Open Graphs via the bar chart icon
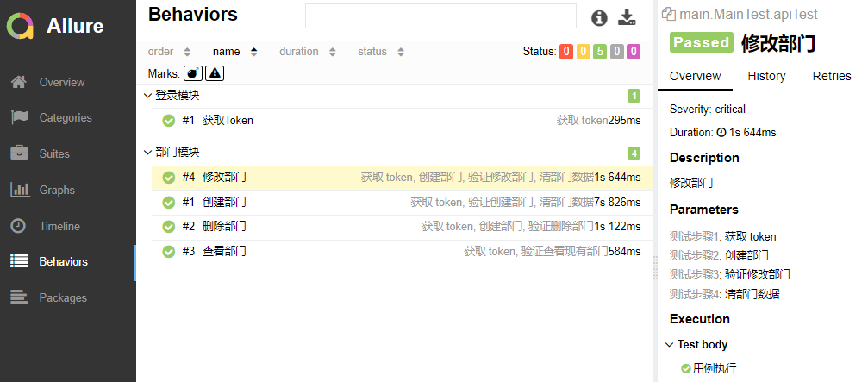The image size is (868, 382). coord(19,190)
